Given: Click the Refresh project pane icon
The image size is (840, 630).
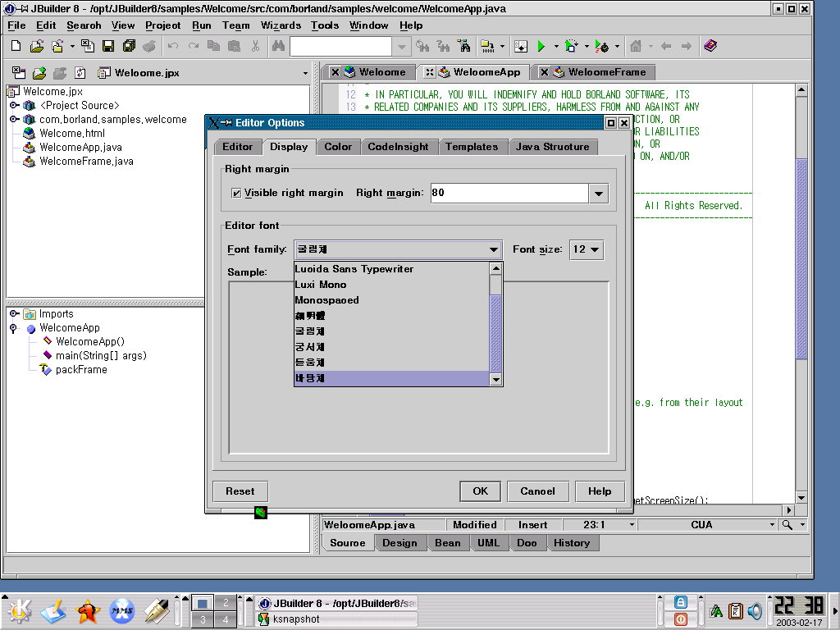Looking at the screenshot, I should click(80, 73).
